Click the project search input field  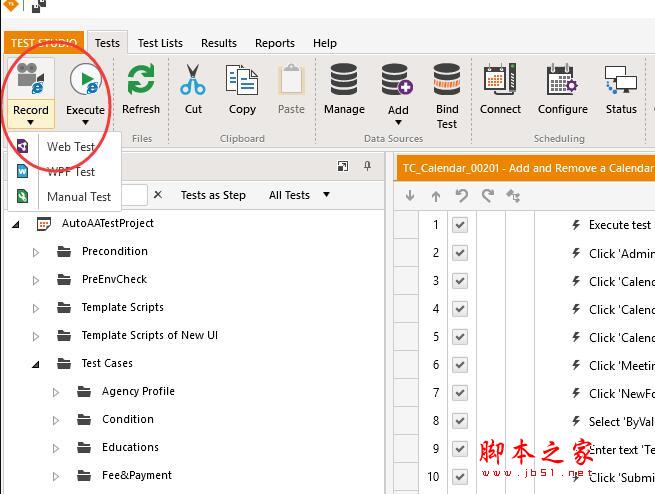(134, 195)
